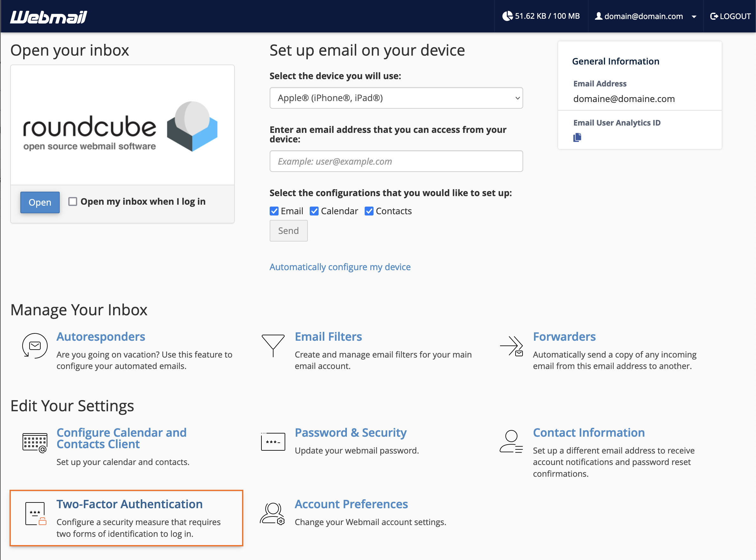Follow Automatically configure my device link
The width and height of the screenshot is (756, 560).
point(340,267)
